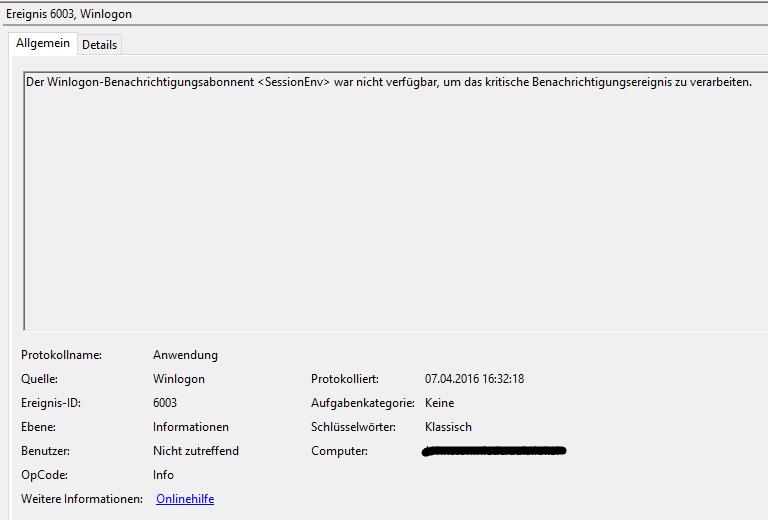Image resolution: width=768 pixels, height=520 pixels.
Task: Select the Ereignis-ID value '6003'
Action: 165,403
